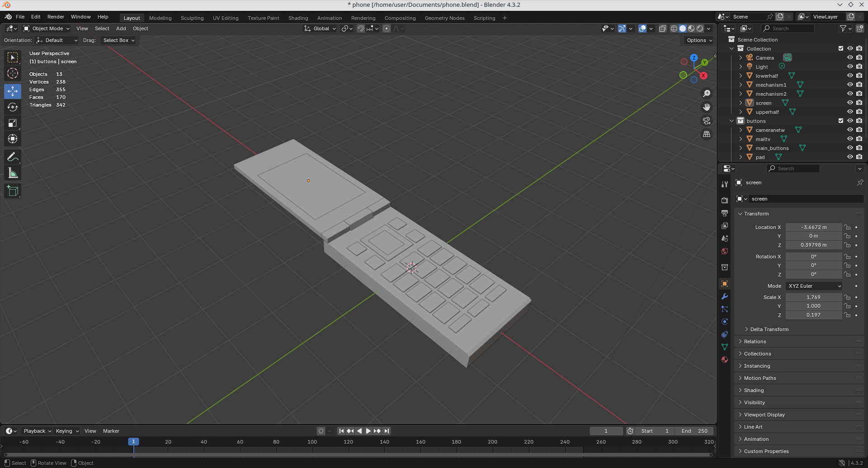
Task: Select the Add Cube tool
Action: 13,191
